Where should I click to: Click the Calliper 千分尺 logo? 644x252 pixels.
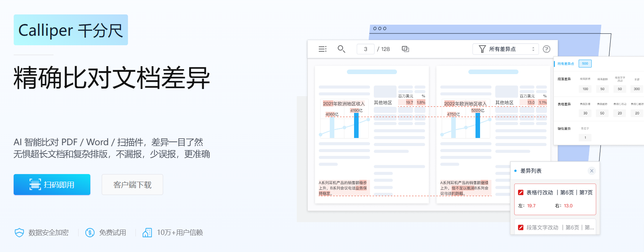[71, 30]
